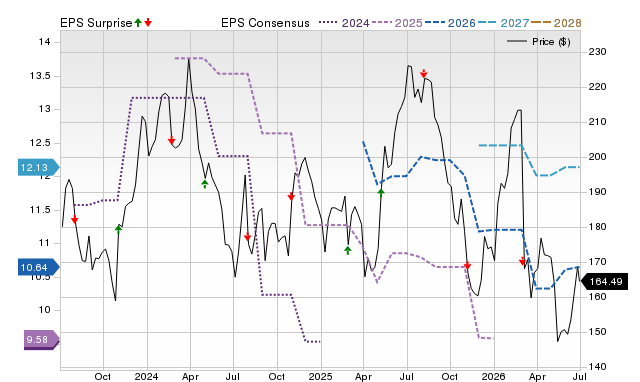Click the 2024 dotted consensus legend entry
The width and height of the screenshot is (640, 382).
point(344,23)
